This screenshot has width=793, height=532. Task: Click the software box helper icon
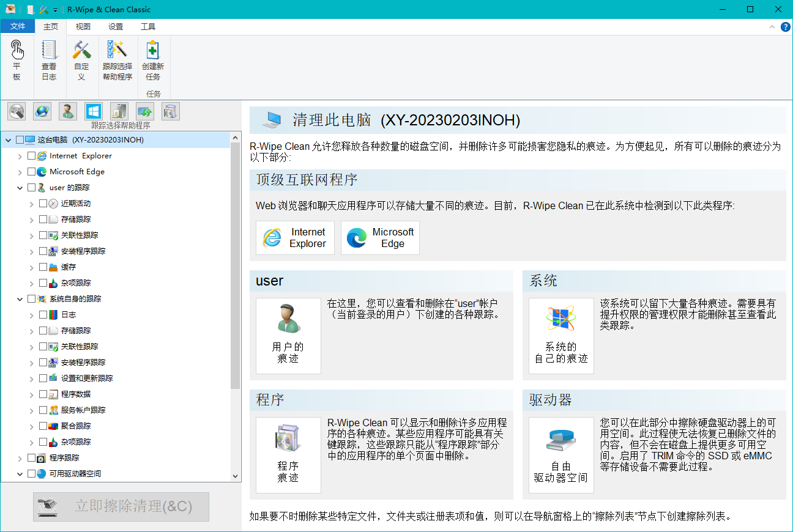[171, 111]
